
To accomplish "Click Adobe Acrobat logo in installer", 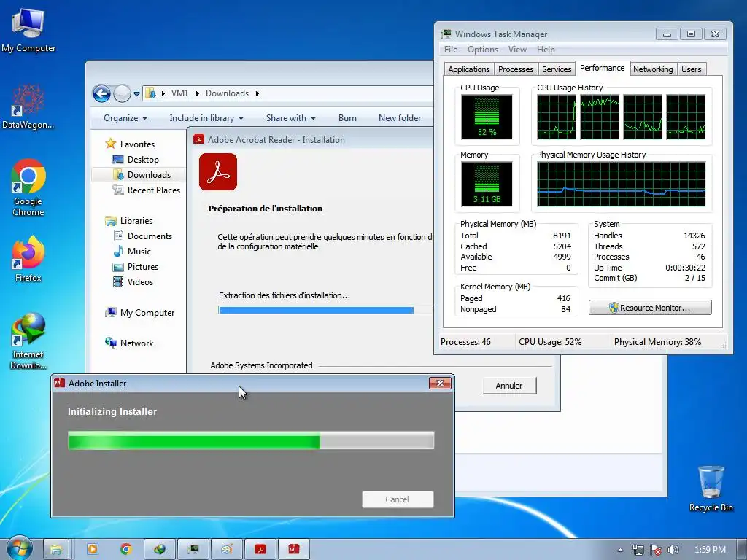I will (x=218, y=171).
